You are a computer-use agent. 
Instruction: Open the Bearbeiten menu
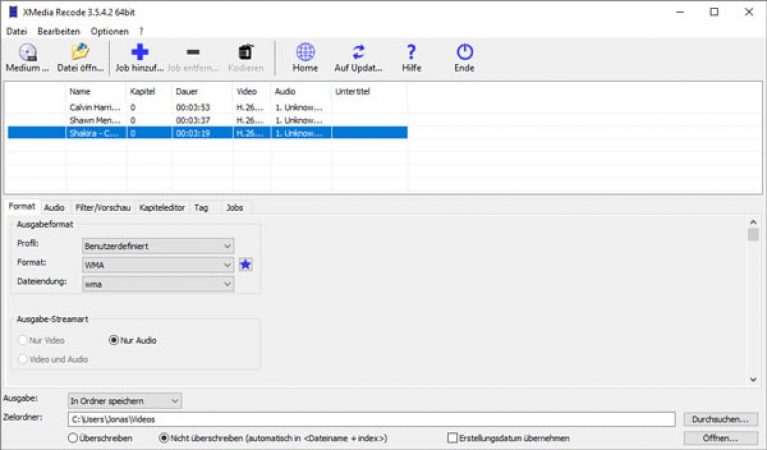(58, 31)
